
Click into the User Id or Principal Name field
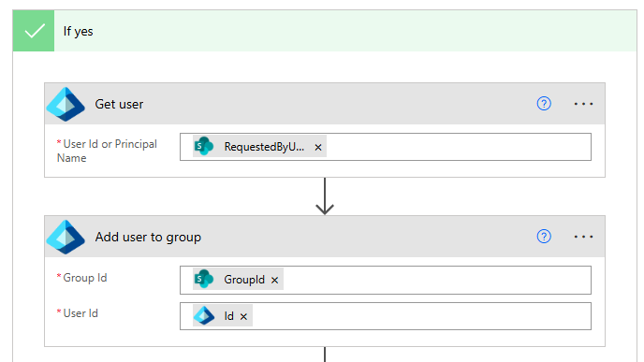386,147
